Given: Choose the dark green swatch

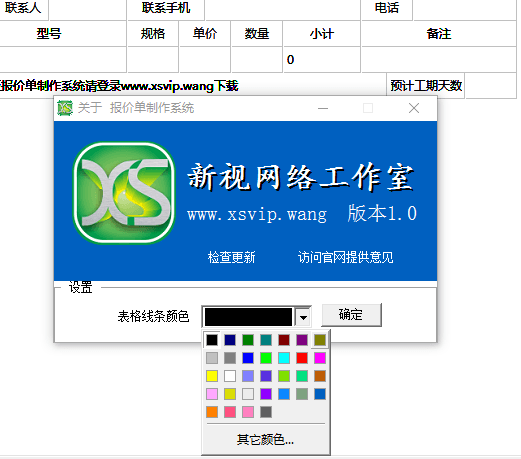Looking at the screenshot, I should tap(248, 340).
